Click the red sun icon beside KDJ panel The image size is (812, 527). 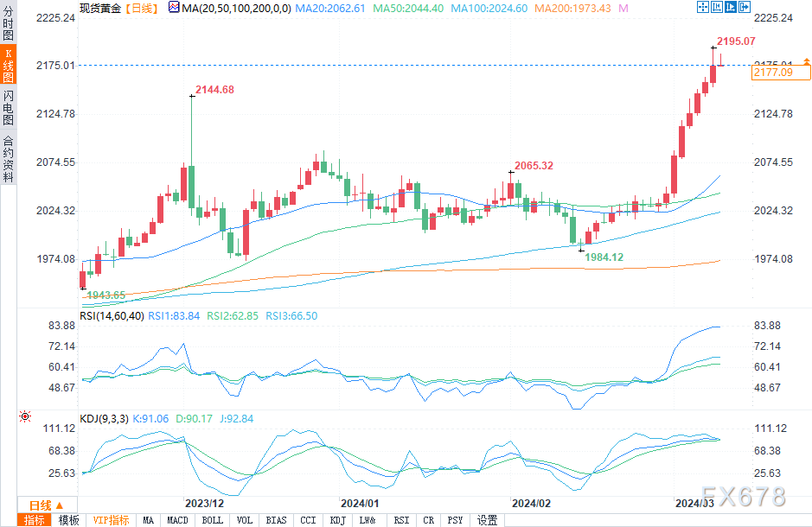tap(25, 416)
